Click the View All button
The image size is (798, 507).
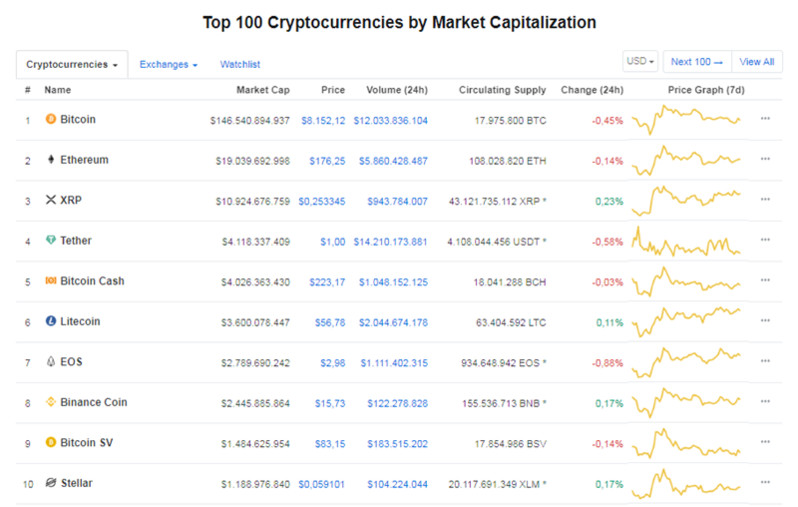(x=757, y=62)
